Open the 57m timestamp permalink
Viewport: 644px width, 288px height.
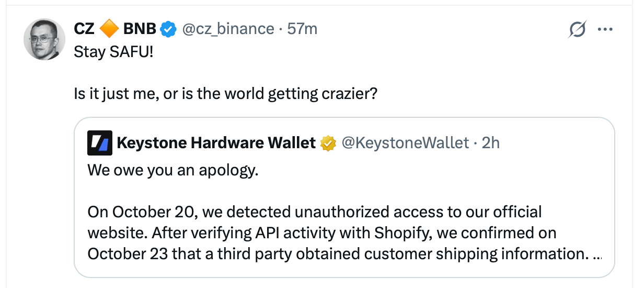(x=302, y=29)
